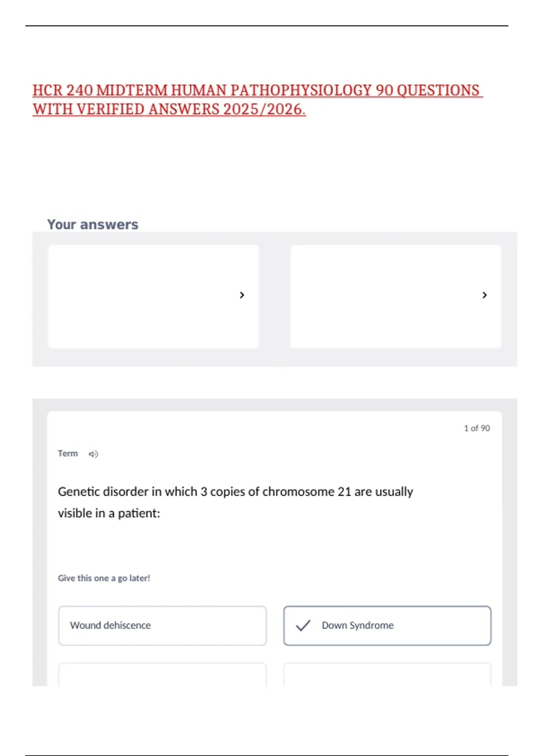This screenshot has width=534, height=756.
Task: Click the WITH VERIFIED ANSWERS 2025/2026 title line
Action: (169, 109)
